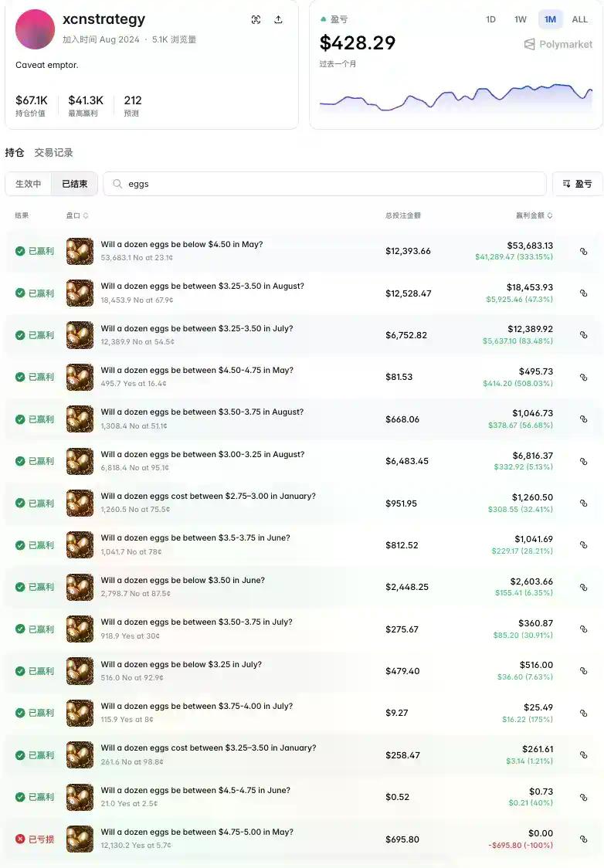Open market 'between $4.50-4.75 in May?'
The width and height of the screenshot is (604, 868).
click(x=197, y=370)
